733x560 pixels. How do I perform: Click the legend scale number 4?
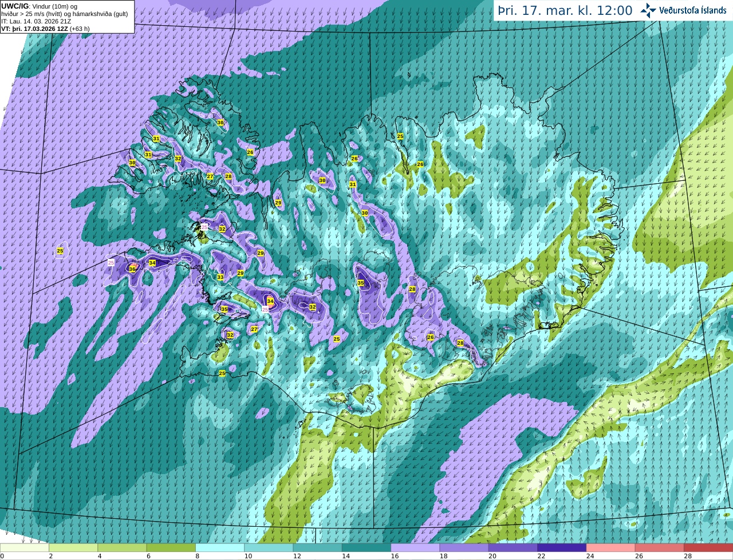click(x=100, y=556)
